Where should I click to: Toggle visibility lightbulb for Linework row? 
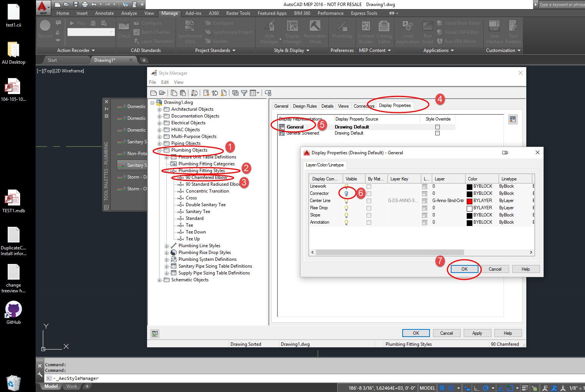346,187
